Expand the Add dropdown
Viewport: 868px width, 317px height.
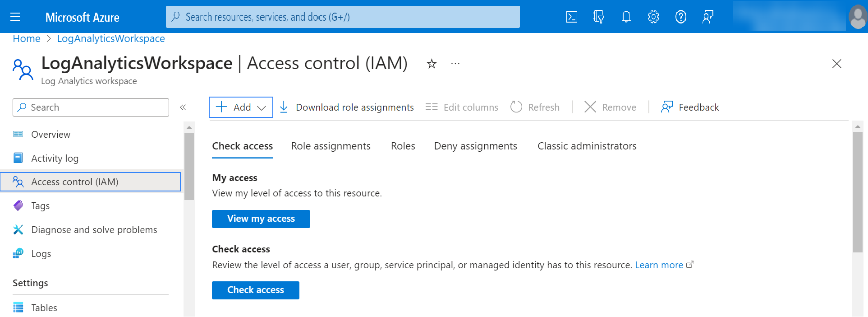[241, 107]
